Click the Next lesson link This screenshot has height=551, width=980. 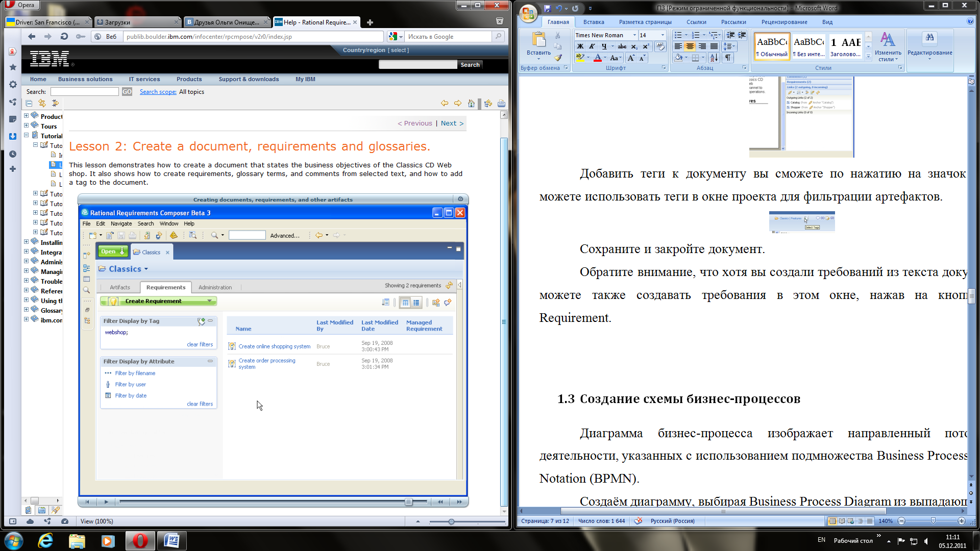coord(452,123)
